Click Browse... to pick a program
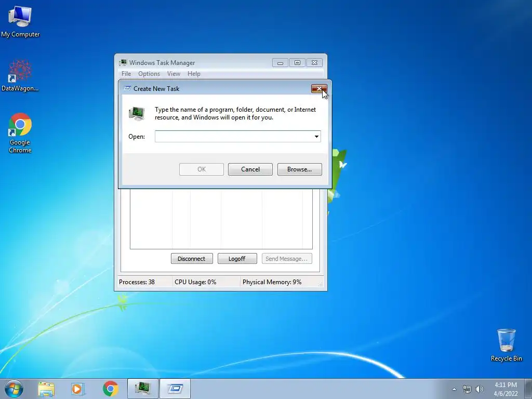Screen dimensions: 532x399 [x=300, y=169]
